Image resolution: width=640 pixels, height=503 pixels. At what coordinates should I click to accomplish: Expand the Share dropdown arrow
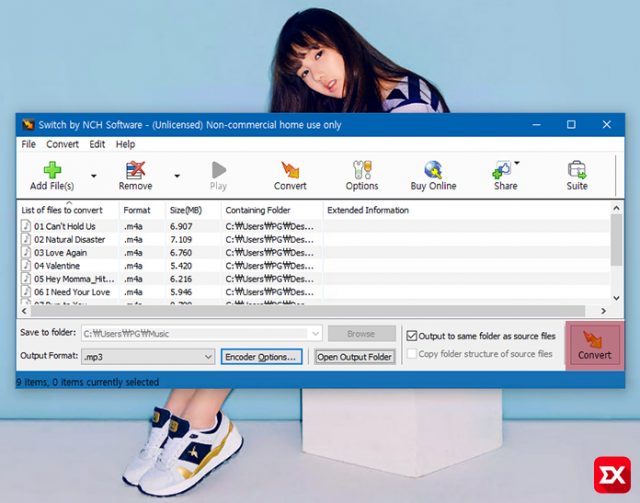click(517, 163)
